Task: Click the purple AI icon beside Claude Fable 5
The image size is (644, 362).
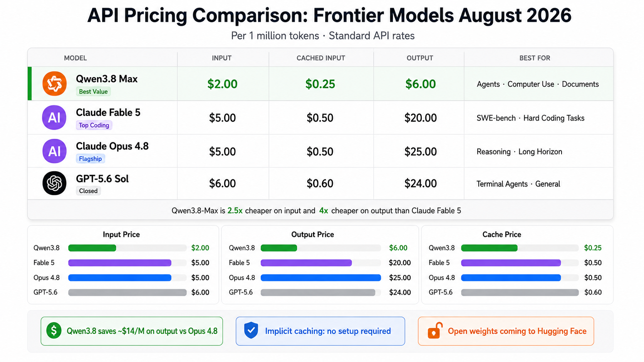Action: pyautogui.click(x=54, y=117)
